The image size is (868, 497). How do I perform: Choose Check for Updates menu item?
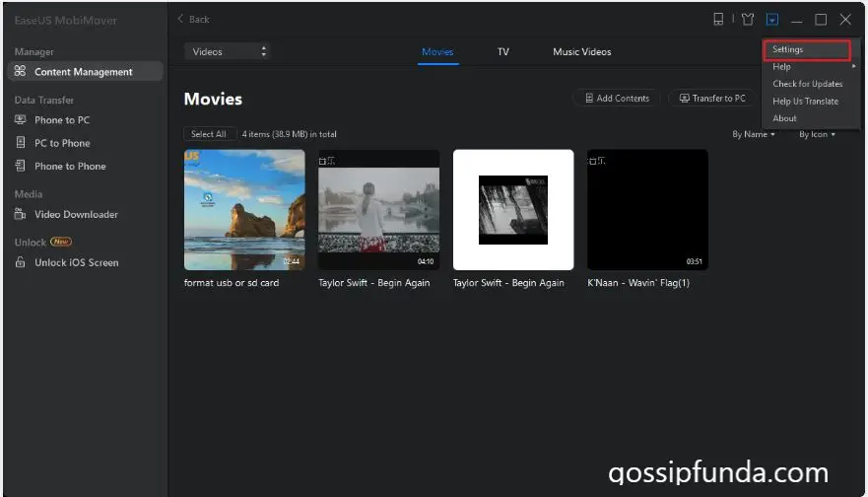pyautogui.click(x=808, y=84)
